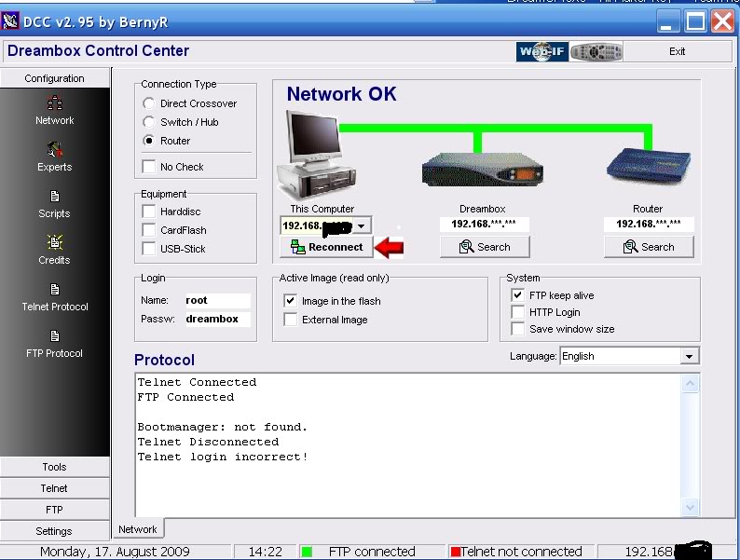Click the date in status bar
Screen dimensions: 740x560
tap(115, 552)
